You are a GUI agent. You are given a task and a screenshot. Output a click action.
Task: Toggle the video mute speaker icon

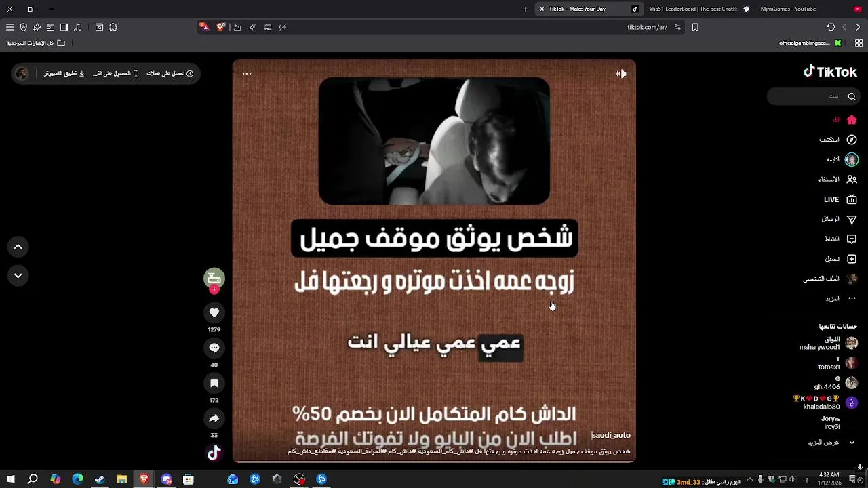[621, 74]
